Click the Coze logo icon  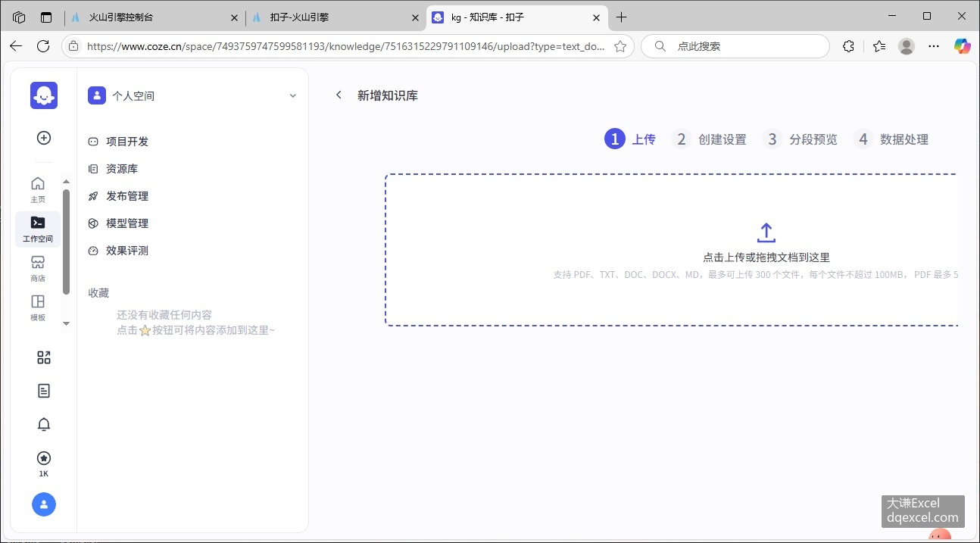[x=44, y=95]
